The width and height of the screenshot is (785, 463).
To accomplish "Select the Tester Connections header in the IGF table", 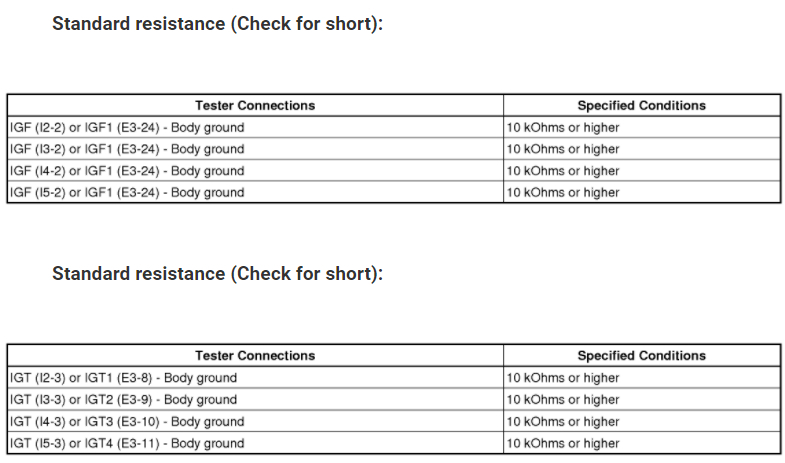I will (x=255, y=105).
